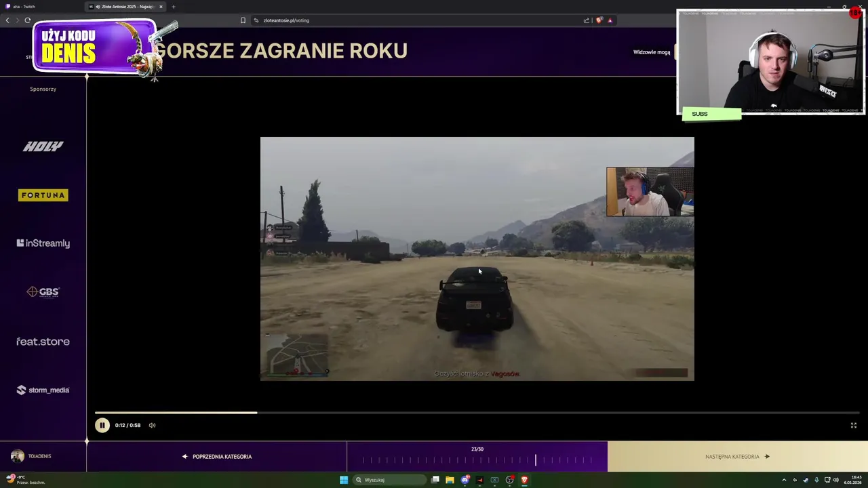
Task: Open the GBS sponsor logo
Action: [43, 292]
